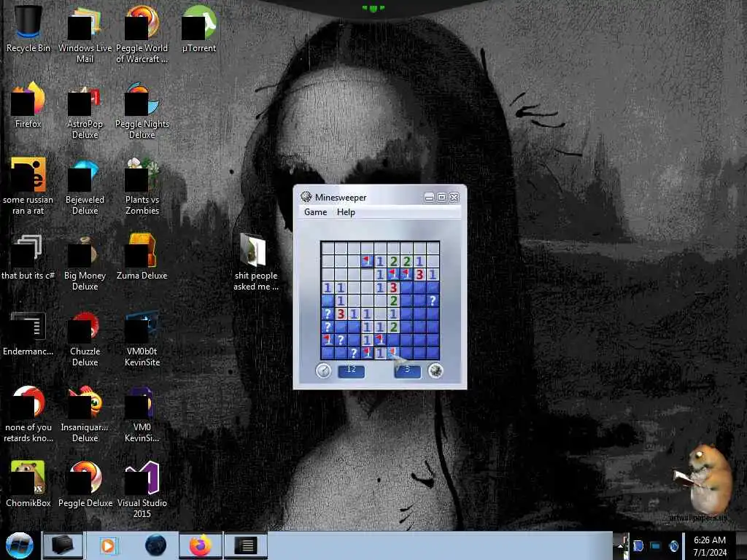The image size is (747, 560).
Task: Select the Peggle Nights Deluxe icon
Action: pyautogui.click(x=142, y=111)
